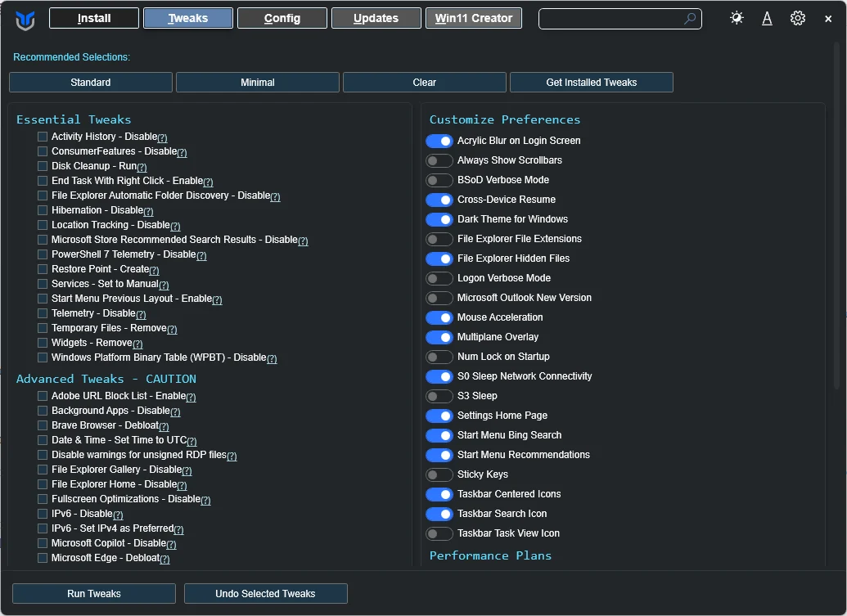The height and width of the screenshot is (616, 847).
Task: Open help (?) for Background Apps - Disable
Action: [175, 411]
